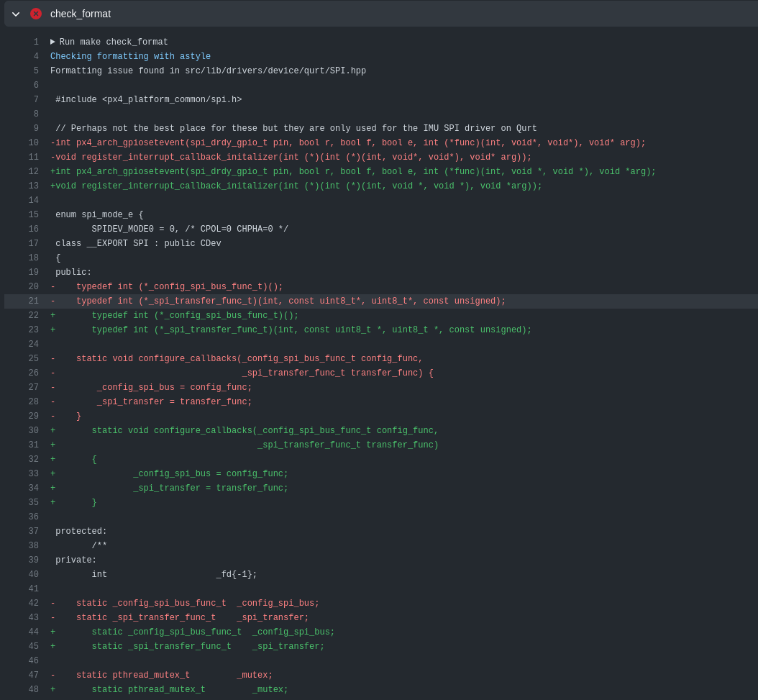758x700 pixels.
Task: Click the 'private:' line
Action: pyautogui.click(x=76, y=560)
